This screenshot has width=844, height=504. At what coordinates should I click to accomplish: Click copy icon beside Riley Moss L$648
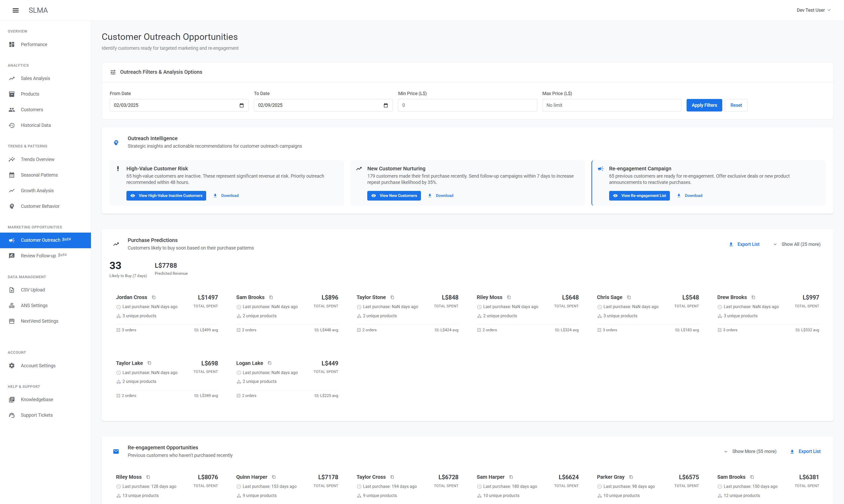[x=509, y=297]
